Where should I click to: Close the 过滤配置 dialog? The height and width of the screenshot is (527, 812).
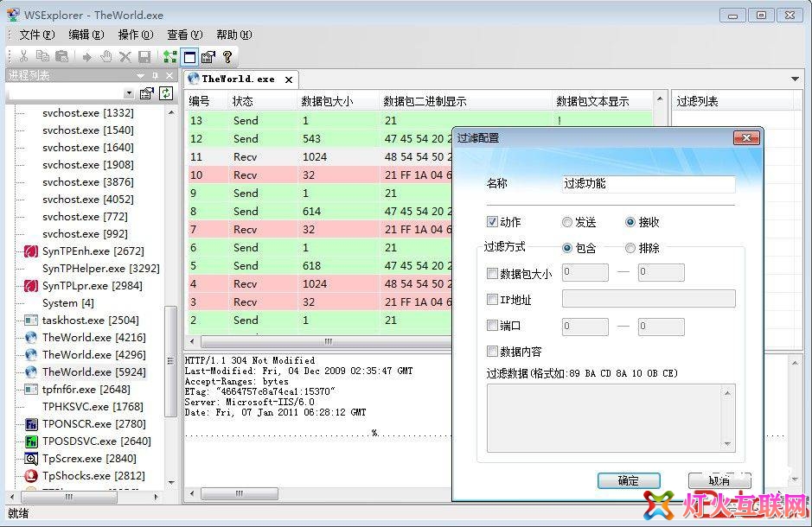(x=746, y=137)
